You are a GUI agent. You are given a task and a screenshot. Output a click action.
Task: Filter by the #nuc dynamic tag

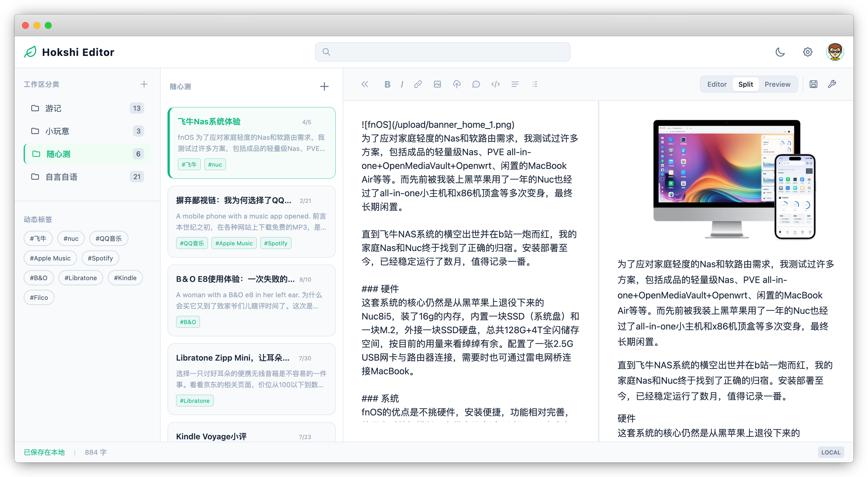point(71,238)
